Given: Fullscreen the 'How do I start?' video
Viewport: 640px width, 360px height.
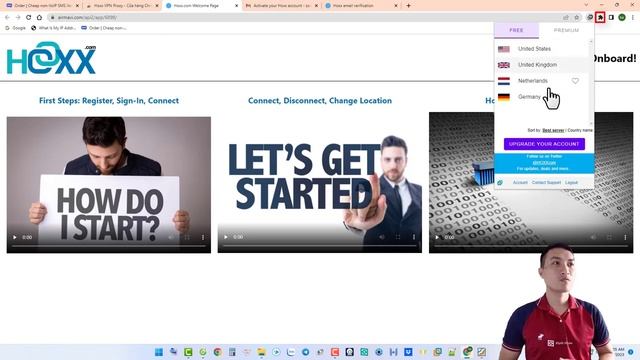Looking at the screenshot, I should tap(187, 237).
